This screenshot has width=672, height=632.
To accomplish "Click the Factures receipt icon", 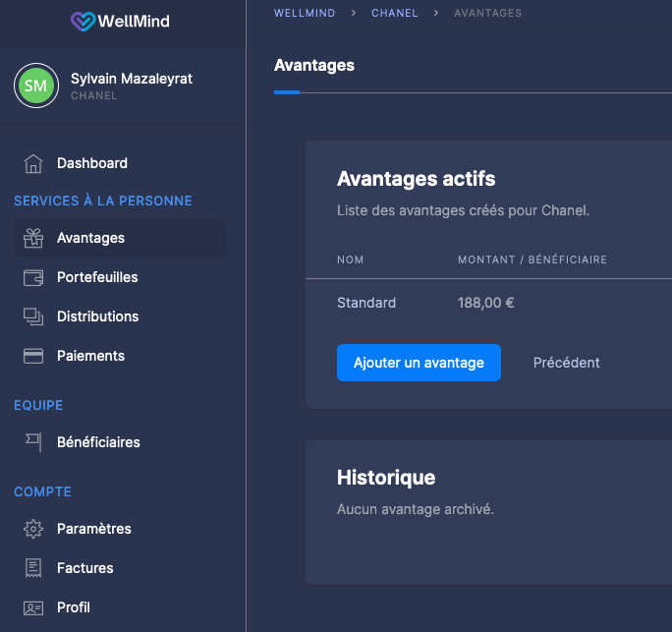I will click(x=33, y=568).
